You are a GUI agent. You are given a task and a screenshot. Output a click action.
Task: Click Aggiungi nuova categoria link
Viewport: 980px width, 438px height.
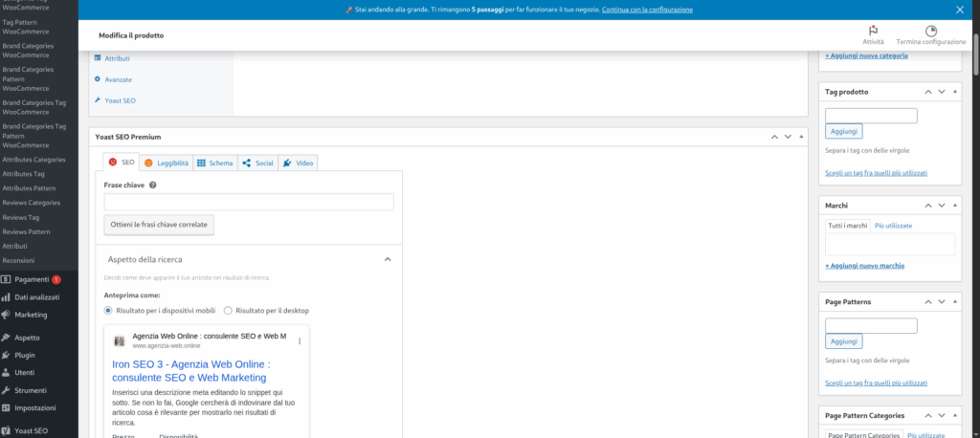866,55
